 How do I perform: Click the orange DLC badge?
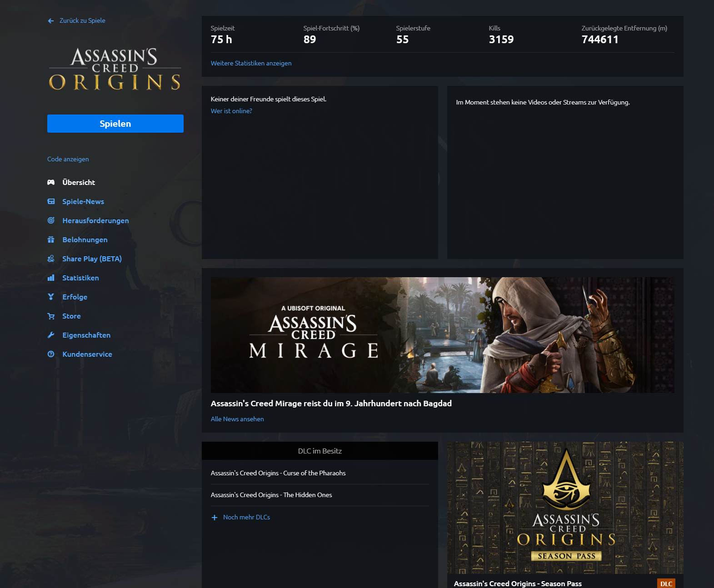point(666,583)
